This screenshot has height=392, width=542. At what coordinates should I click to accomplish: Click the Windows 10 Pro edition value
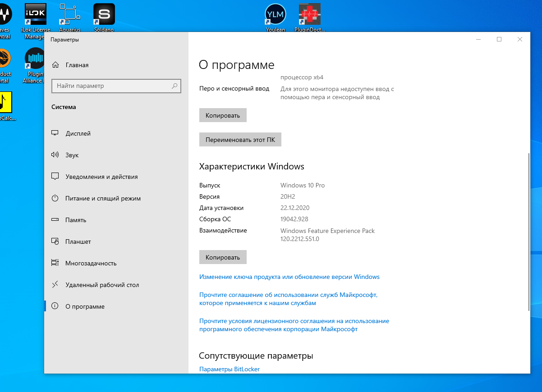303,185
